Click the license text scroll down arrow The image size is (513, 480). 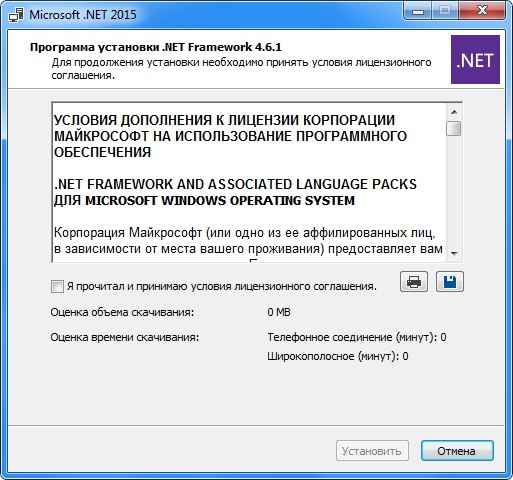[454, 254]
